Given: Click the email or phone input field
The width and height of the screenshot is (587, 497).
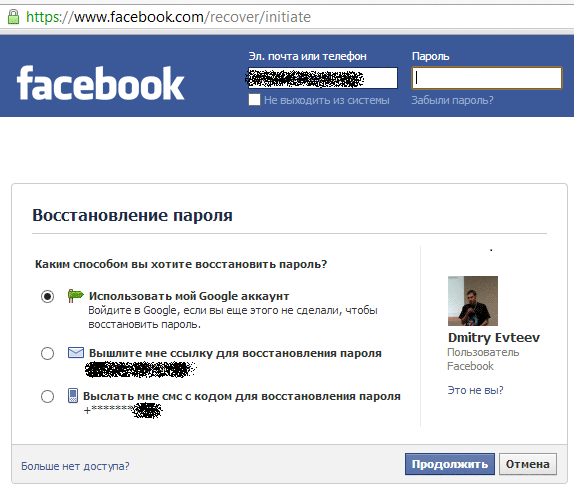Looking at the screenshot, I should tap(323, 78).
